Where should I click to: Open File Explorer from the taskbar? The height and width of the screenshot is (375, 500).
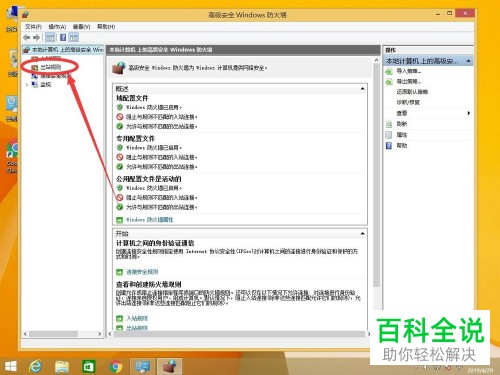[62, 366]
